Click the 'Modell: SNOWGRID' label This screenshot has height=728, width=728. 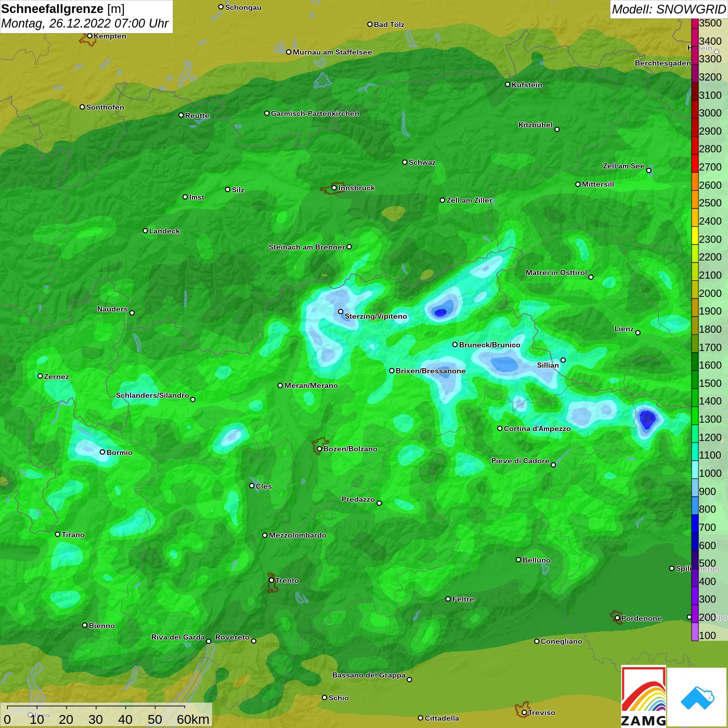pos(669,9)
